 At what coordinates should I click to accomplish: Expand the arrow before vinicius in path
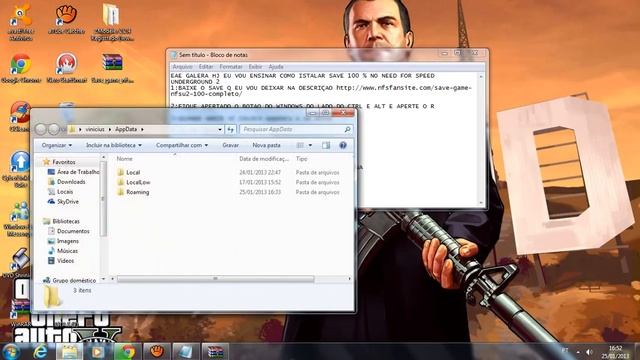click(x=80, y=129)
